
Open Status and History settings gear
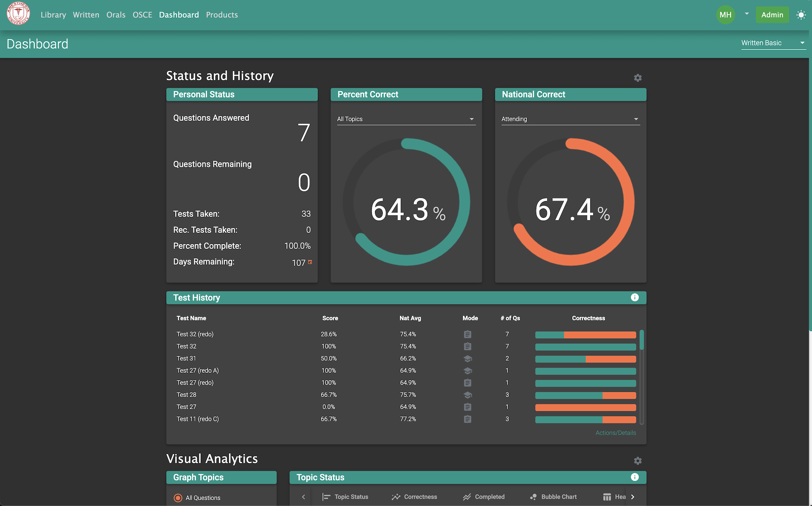(637, 78)
